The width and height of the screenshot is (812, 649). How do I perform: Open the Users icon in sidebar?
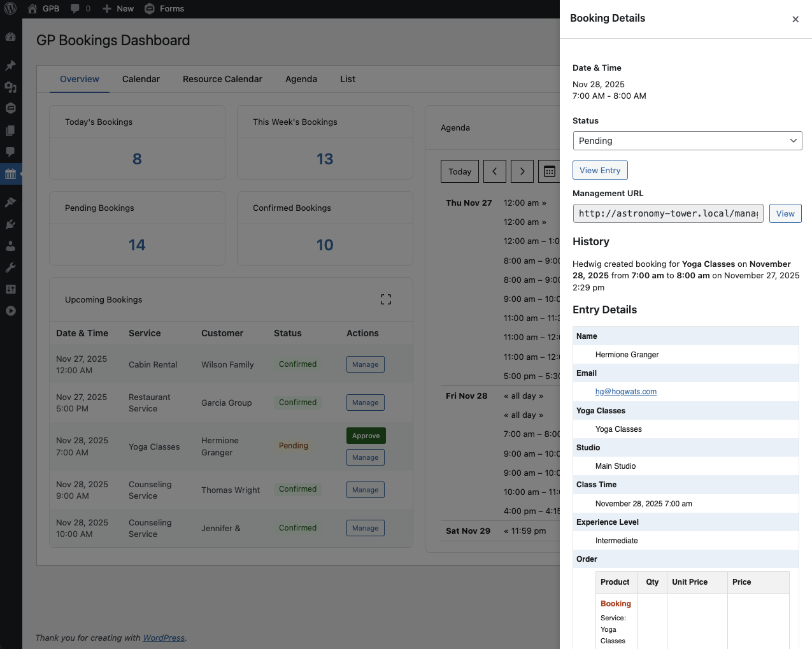click(10, 246)
